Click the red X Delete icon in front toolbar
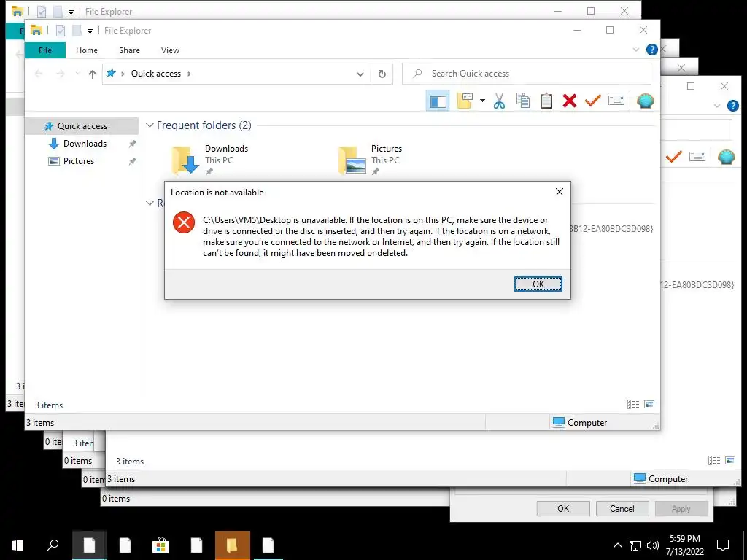Viewport: 747px width, 560px height. click(569, 101)
